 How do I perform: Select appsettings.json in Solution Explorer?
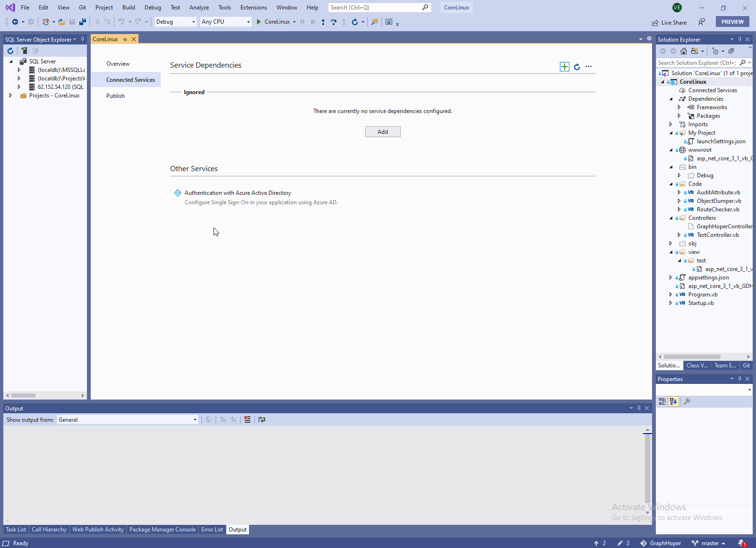[708, 278]
